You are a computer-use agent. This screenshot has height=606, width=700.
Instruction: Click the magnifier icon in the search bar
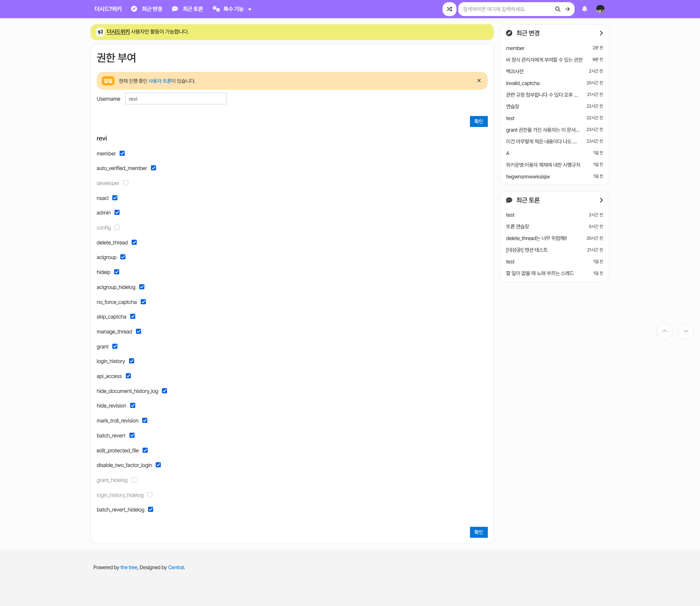[x=557, y=9]
